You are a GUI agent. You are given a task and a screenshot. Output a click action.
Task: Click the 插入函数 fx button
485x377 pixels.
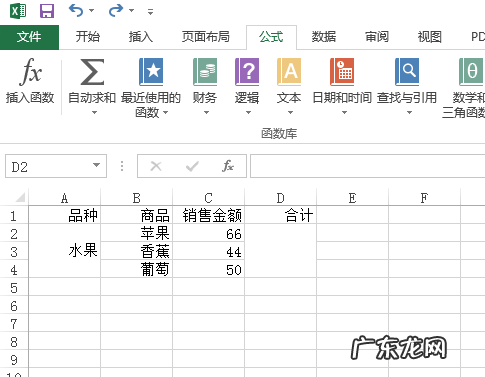(x=30, y=81)
